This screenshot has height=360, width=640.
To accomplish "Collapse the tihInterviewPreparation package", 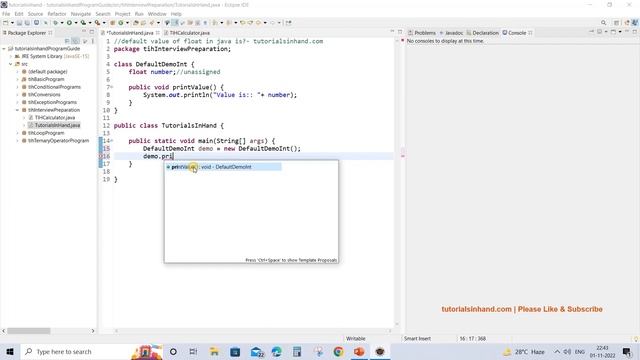I will point(18,110).
